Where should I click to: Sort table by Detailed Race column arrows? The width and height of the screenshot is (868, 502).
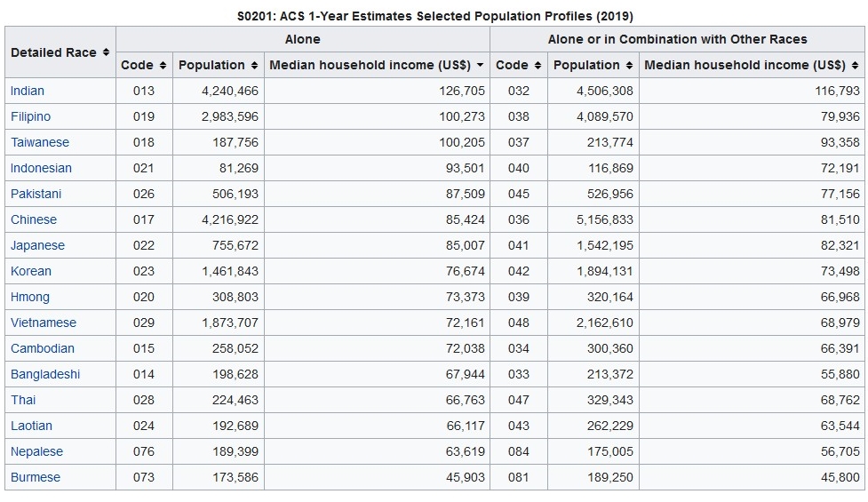106,52
